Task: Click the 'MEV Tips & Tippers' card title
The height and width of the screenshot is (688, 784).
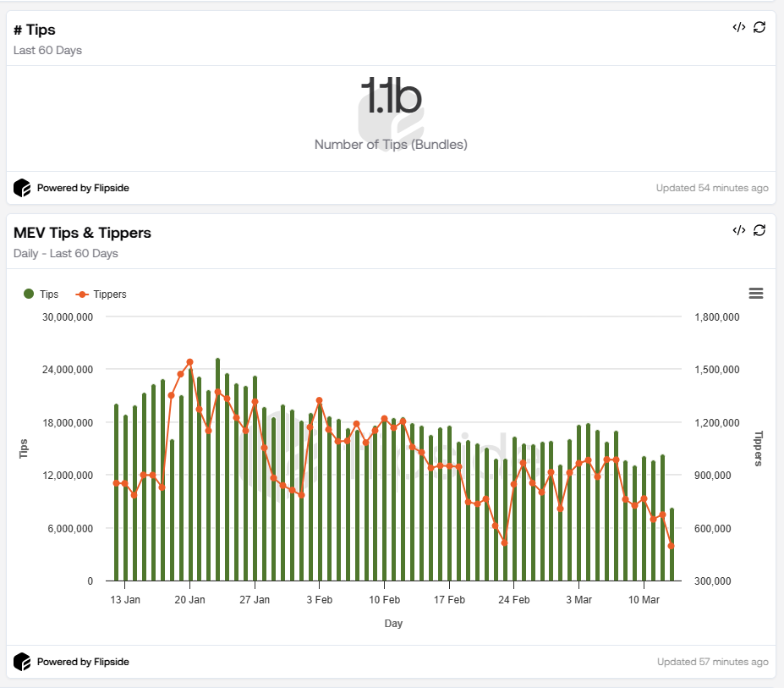Action: tap(82, 233)
